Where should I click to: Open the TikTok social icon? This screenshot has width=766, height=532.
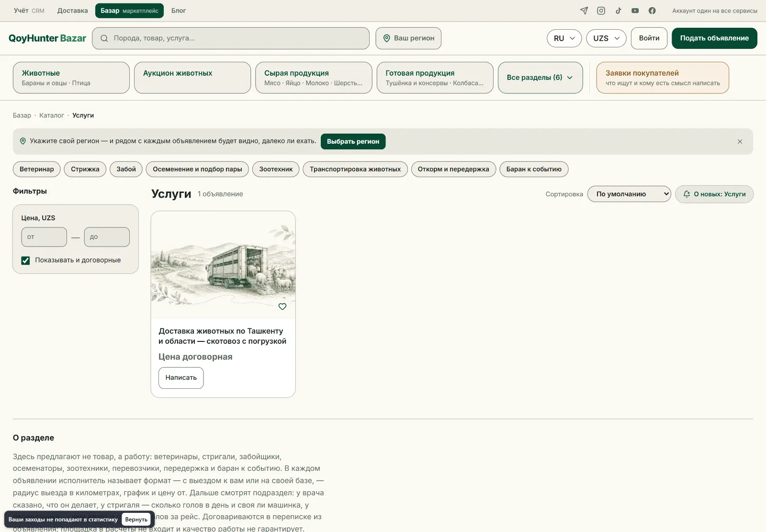coord(618,11)
